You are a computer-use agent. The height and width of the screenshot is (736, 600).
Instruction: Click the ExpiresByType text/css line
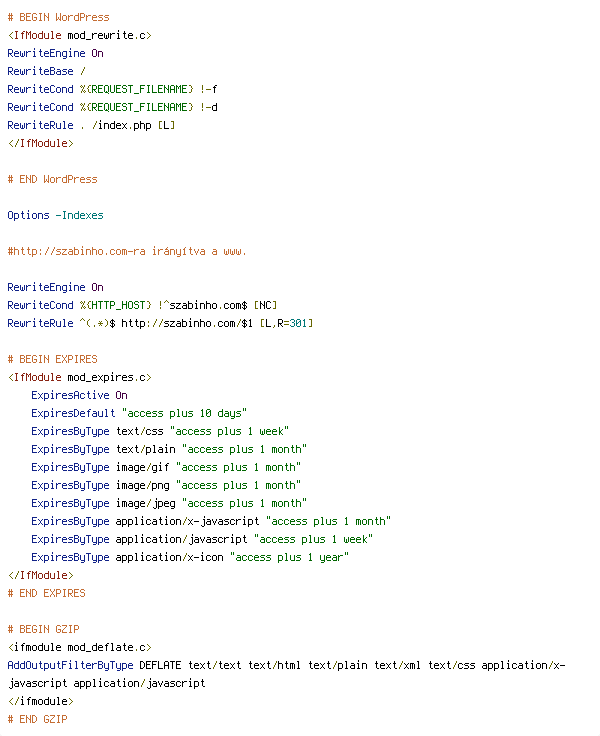point(160,431)
